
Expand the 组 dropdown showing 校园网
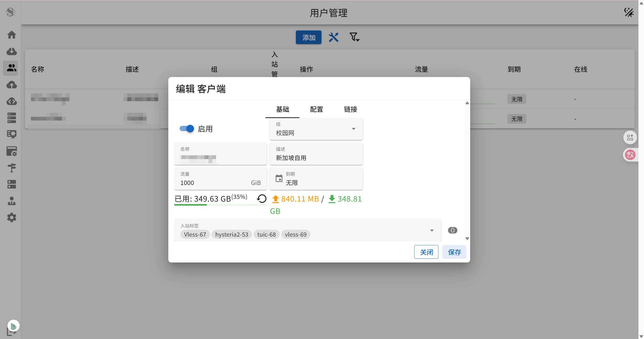point(316,129)
